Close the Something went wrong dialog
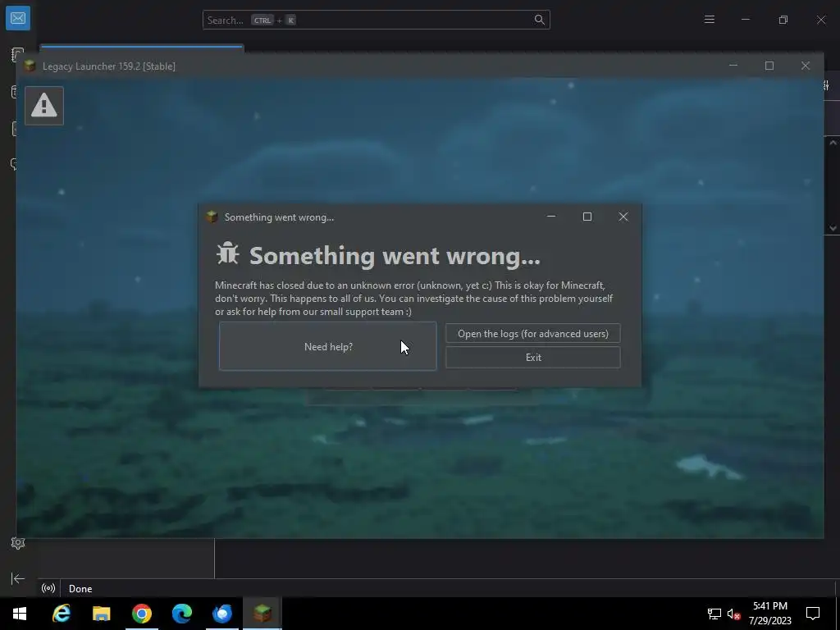The height and width of the screenshot is (630, 840). pos(623,217)
